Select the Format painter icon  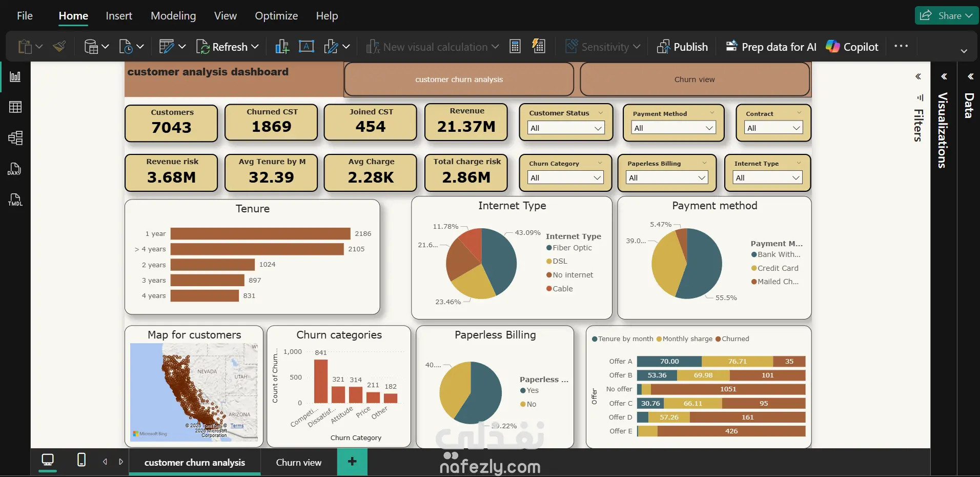59,47
